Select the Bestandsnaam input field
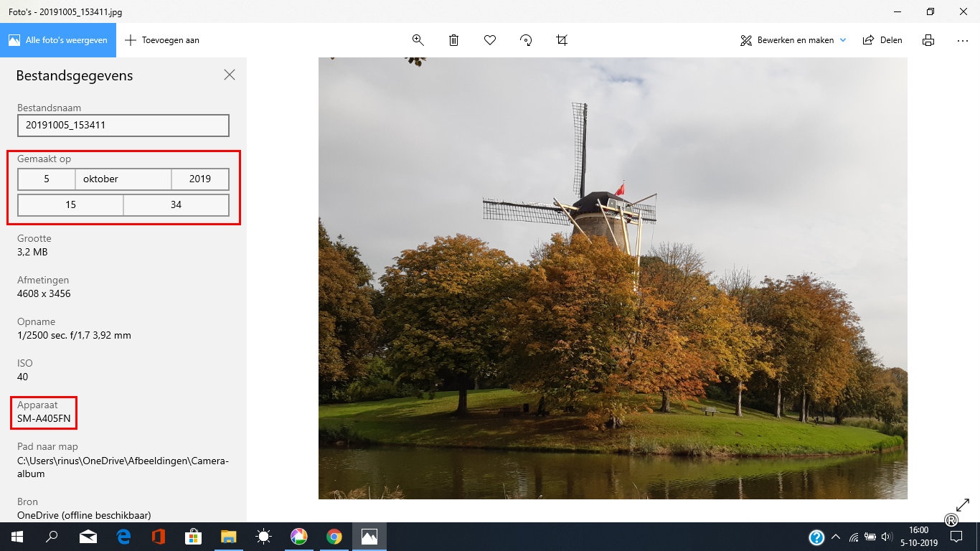 (123, 125)
